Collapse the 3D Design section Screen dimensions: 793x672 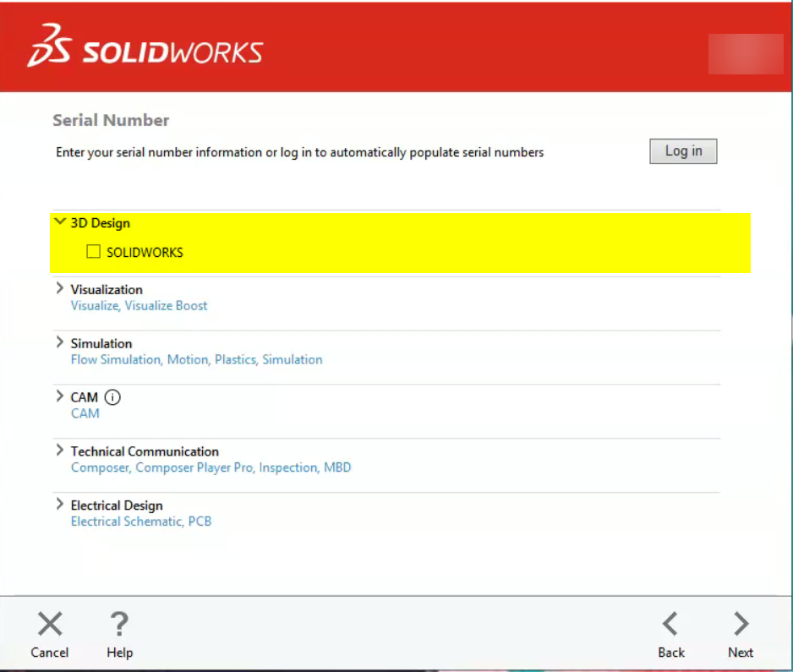(60, 221)
